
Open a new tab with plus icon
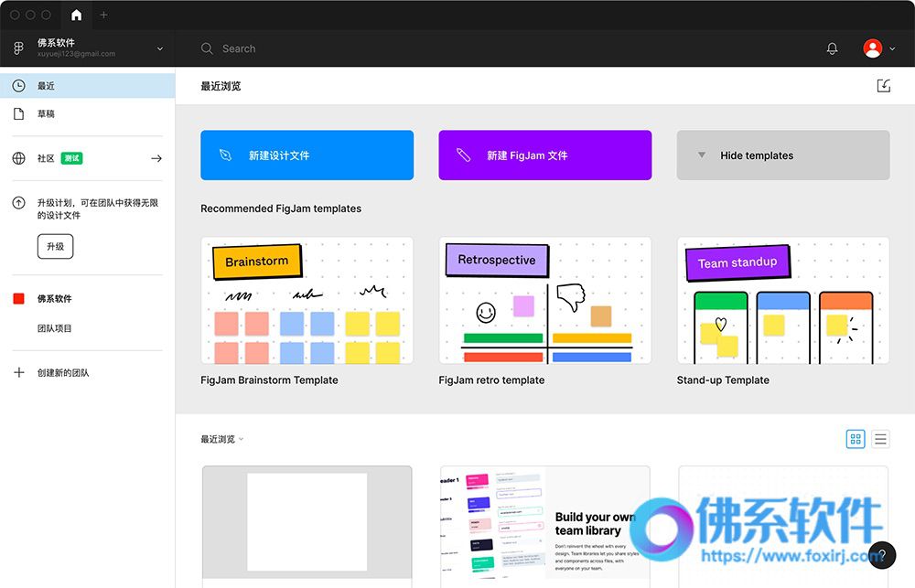pos(103,15)
